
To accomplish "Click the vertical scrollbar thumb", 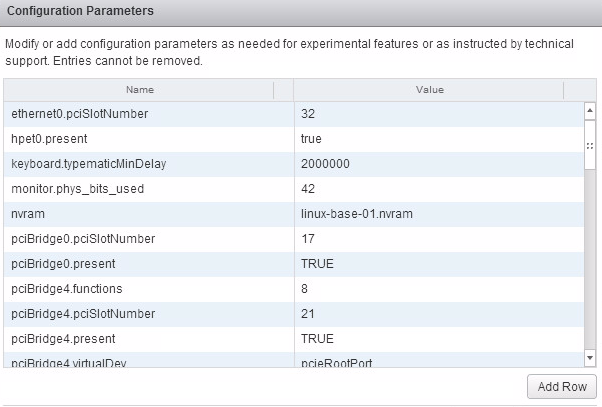I will tap(590, 145).
